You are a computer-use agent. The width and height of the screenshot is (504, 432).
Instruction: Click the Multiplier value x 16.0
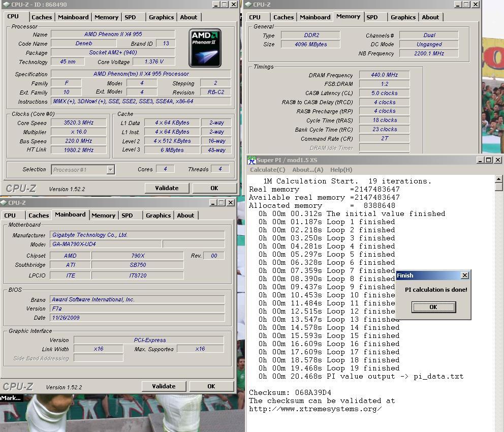[x=78, y=132]
